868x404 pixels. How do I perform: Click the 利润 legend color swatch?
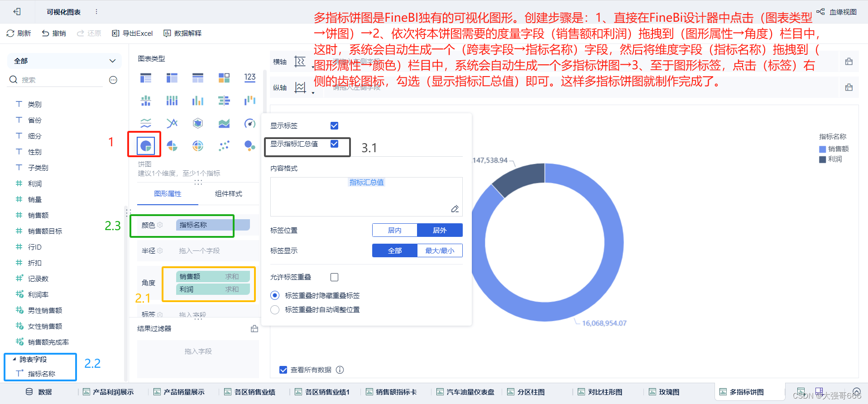[x=822, y=159]
